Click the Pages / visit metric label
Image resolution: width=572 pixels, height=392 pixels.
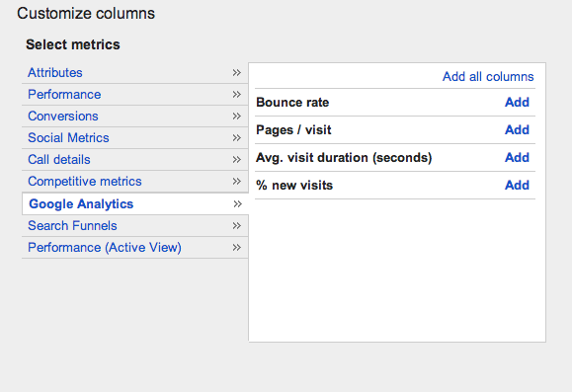coord(293,129)
